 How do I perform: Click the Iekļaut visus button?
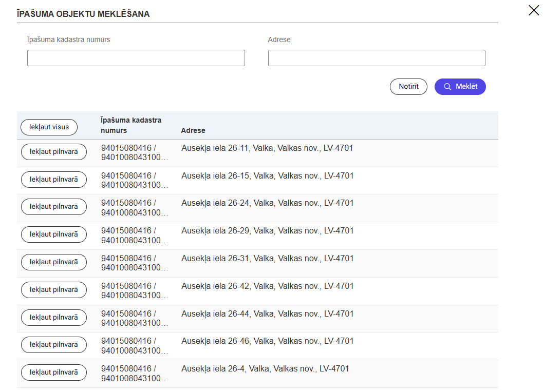point(49,127)
